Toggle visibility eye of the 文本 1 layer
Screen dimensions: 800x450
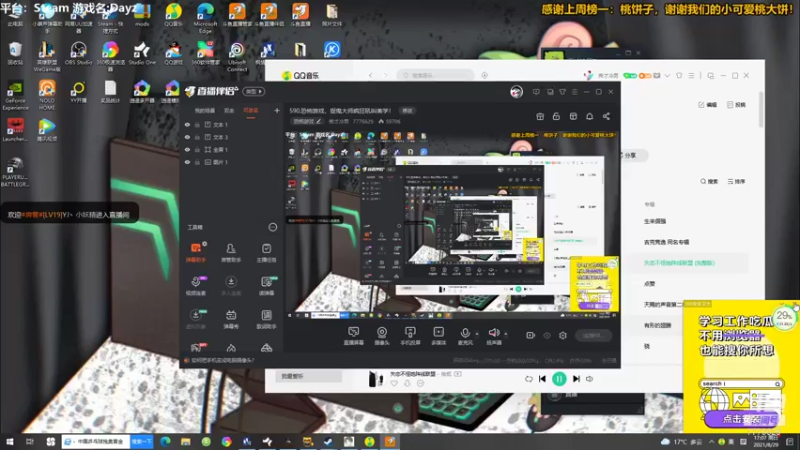[x=187, y=124]
